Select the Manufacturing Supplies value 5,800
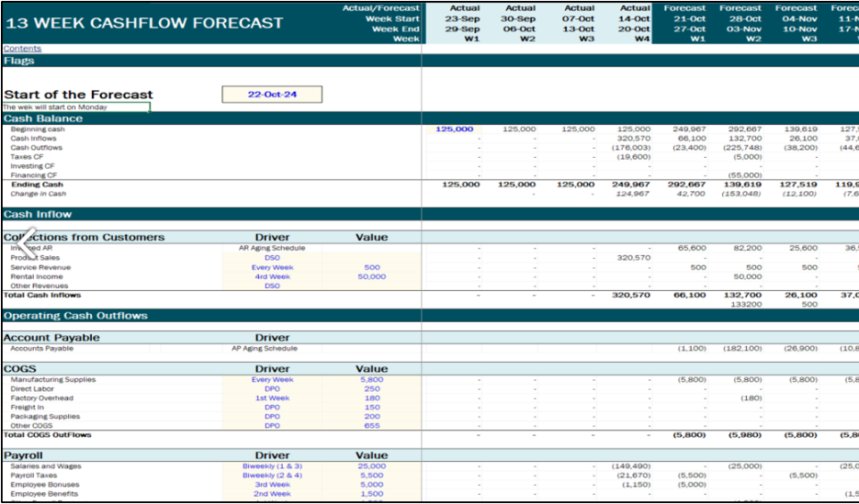The height and width of the screenshot is (504, 859). pos(371,379)
